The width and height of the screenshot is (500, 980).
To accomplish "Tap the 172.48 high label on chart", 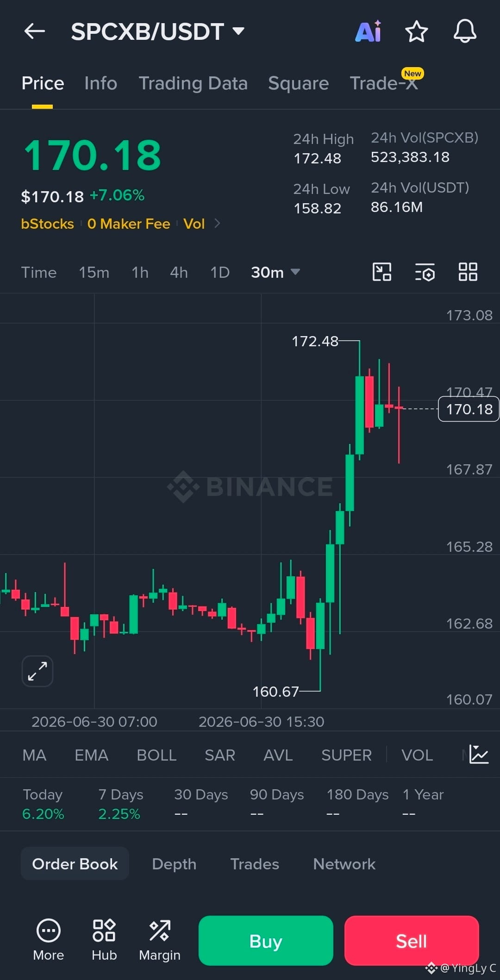I will pos(315,342).
